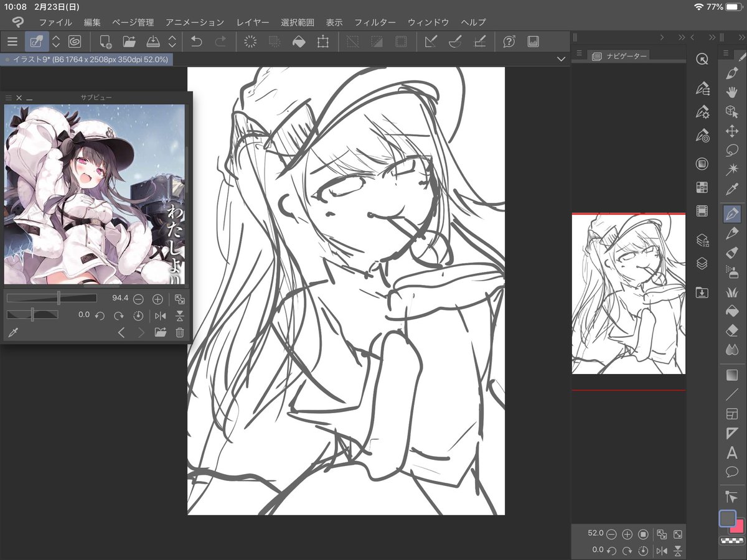
Task: Open the レイヤー menu
Action: click(x=253, y=22)
